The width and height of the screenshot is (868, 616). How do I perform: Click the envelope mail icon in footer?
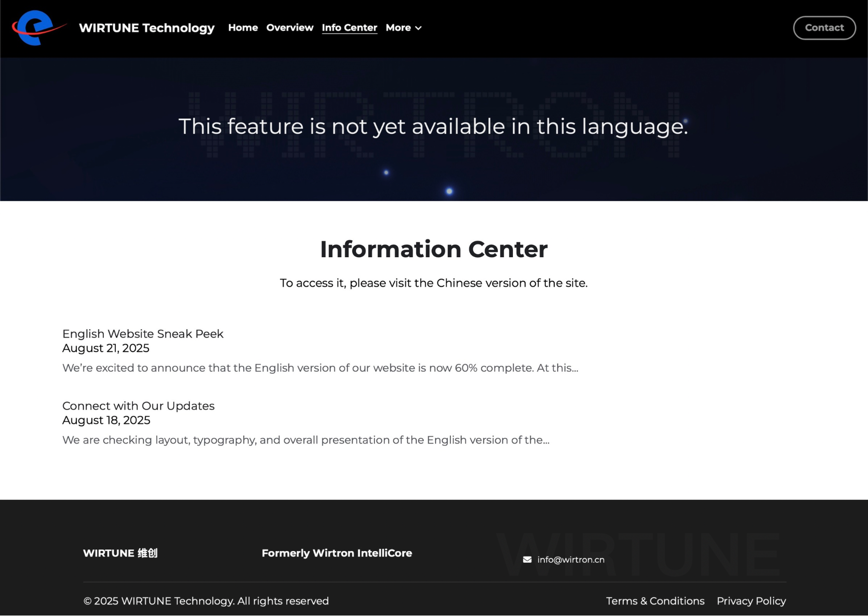[527, 559]
